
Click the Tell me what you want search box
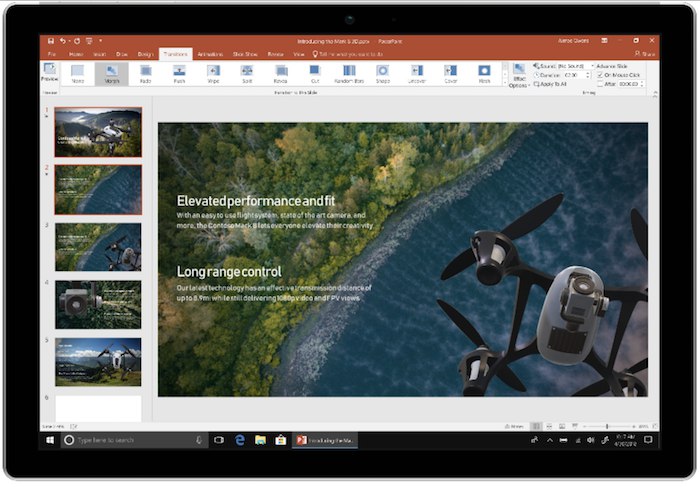click(x=348, y=54)
